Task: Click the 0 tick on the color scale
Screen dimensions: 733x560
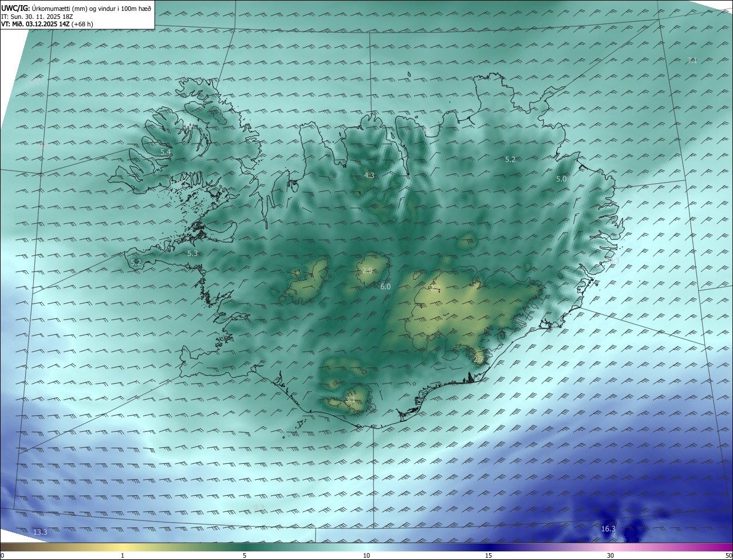Action: (x=2, y=555)
